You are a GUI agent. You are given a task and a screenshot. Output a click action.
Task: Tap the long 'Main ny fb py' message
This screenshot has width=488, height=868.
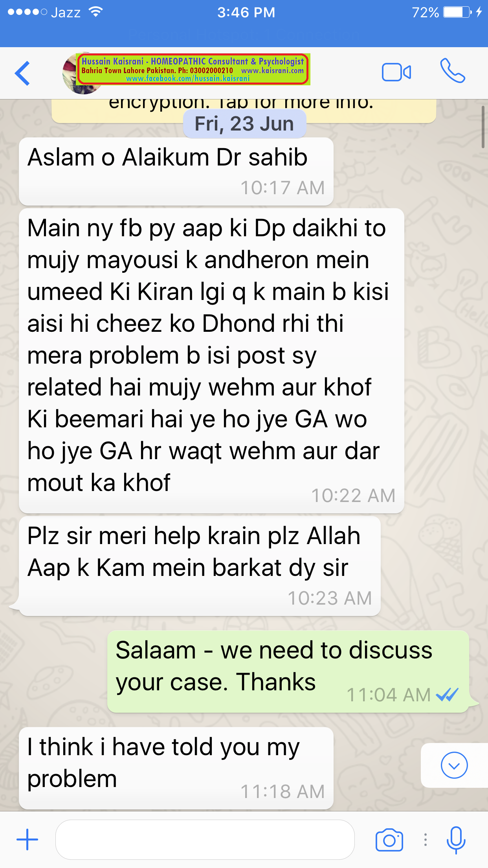pos(211,360)
